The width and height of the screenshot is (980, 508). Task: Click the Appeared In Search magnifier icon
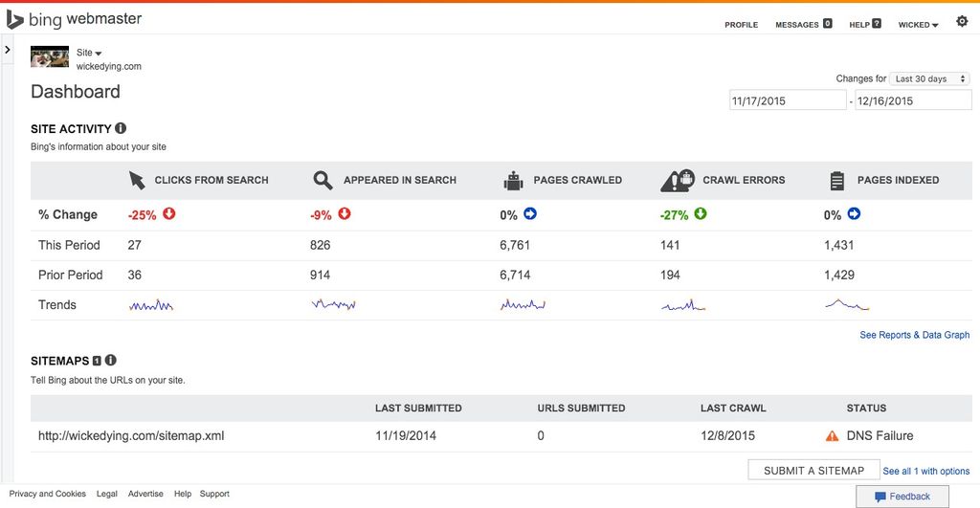[323, 180]
